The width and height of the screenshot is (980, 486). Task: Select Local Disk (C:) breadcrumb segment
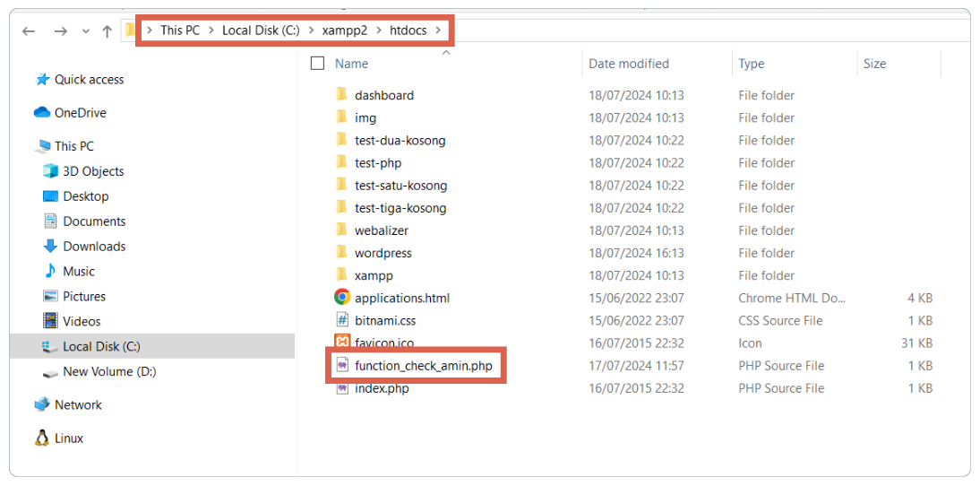(x=261, y=30)
